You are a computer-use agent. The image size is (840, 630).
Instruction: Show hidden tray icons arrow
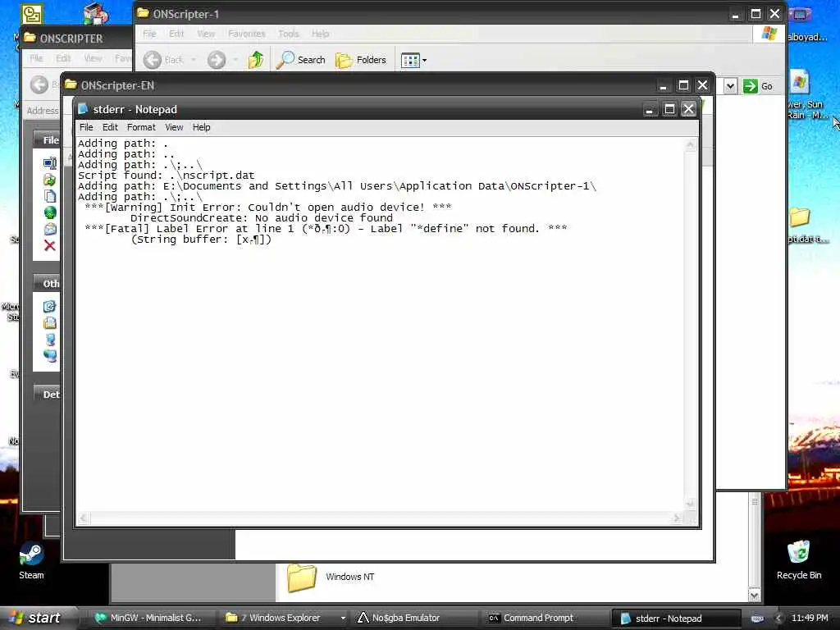pos(778,619)
